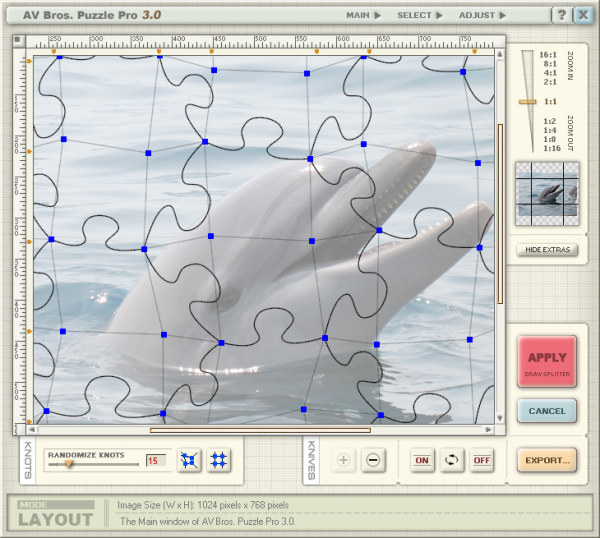The width and height of the screenshot is (600, 538).
Task: Open the ADJUST menu
Action: pos(482,15)
